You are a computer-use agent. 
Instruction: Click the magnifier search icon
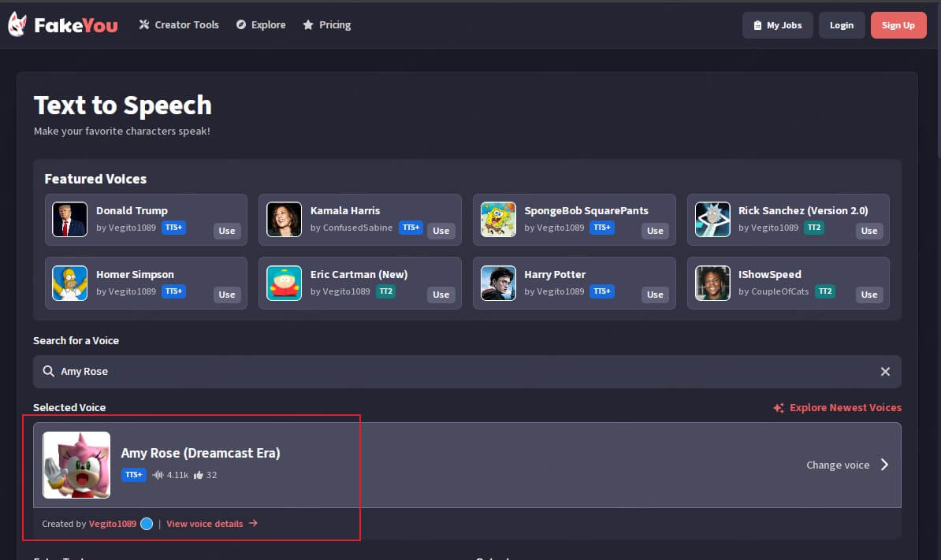click(49, 371)
